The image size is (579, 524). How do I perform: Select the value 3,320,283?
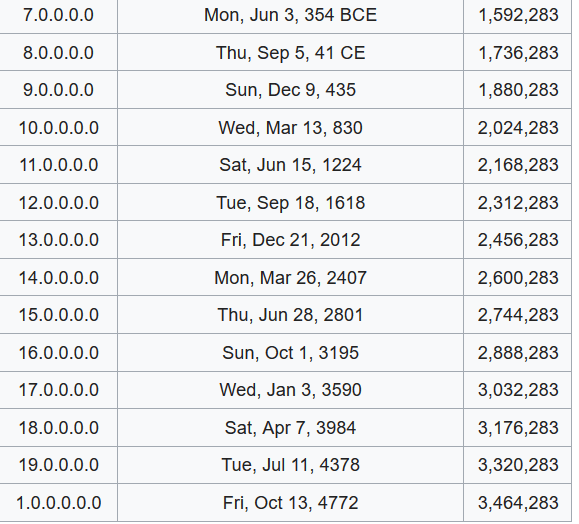(518, 465)
